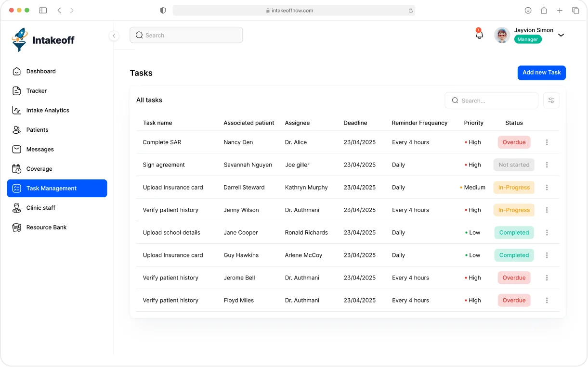Screen dimensions: 588x367
Task: Click the Task name column header
Action: [x=157, y=123]
